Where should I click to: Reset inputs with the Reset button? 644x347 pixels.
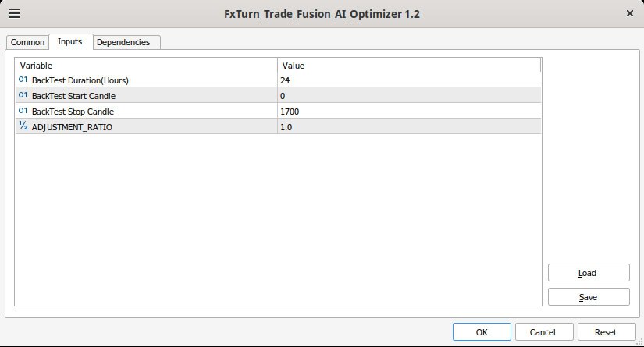click(605, 331)
